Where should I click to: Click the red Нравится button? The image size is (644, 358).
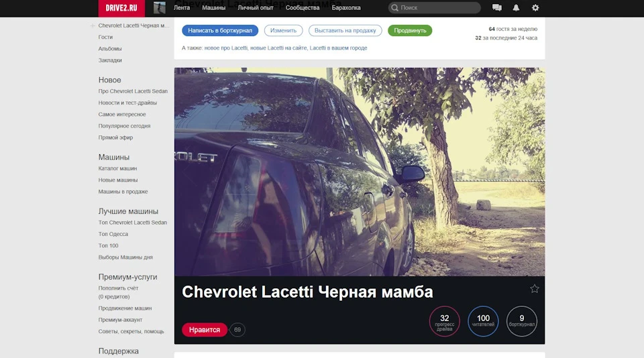pos(205,330)
